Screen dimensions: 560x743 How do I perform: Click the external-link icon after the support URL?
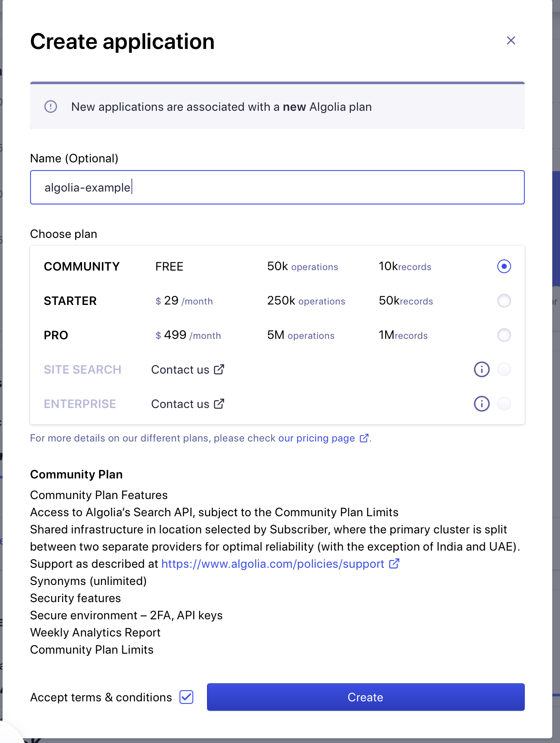pos(393,563)
